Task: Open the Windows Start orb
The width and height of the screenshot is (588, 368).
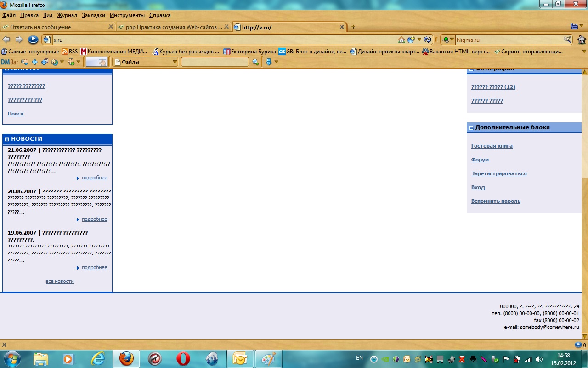Action: (11, 359)
